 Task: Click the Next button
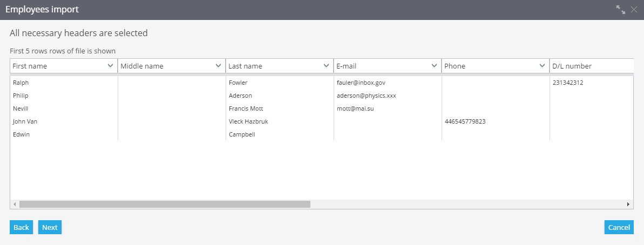pos(50,227)
